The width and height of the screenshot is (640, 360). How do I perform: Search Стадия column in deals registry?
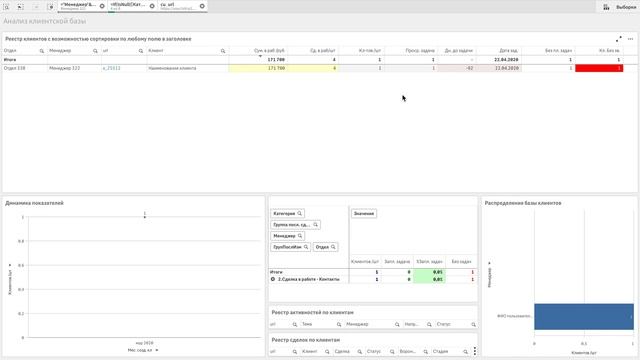(465, 351)
